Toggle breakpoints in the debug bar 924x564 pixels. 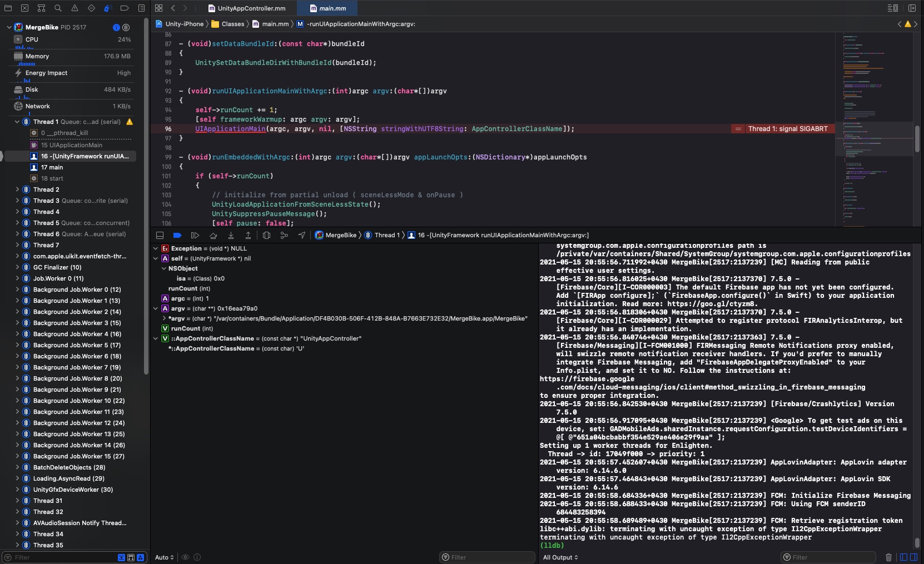pos(177,236)
